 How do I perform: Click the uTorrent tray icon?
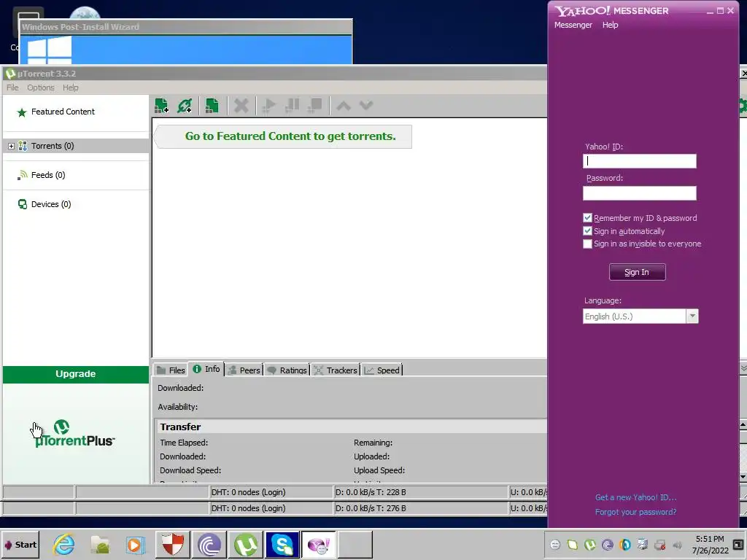[x=589, y=545]
